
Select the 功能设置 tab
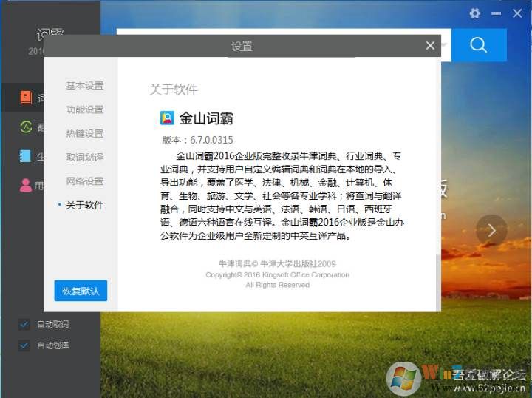pyautogui.click(x=84, y=109)
